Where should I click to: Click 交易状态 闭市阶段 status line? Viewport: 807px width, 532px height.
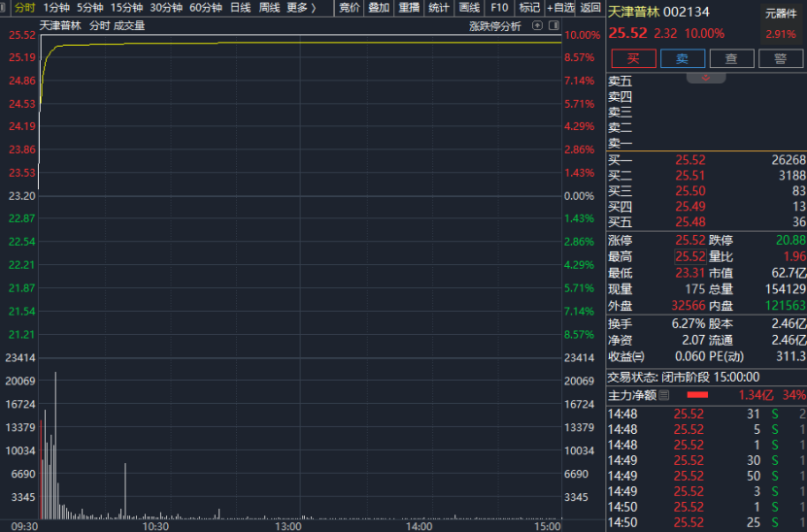(x=683, y=377)
